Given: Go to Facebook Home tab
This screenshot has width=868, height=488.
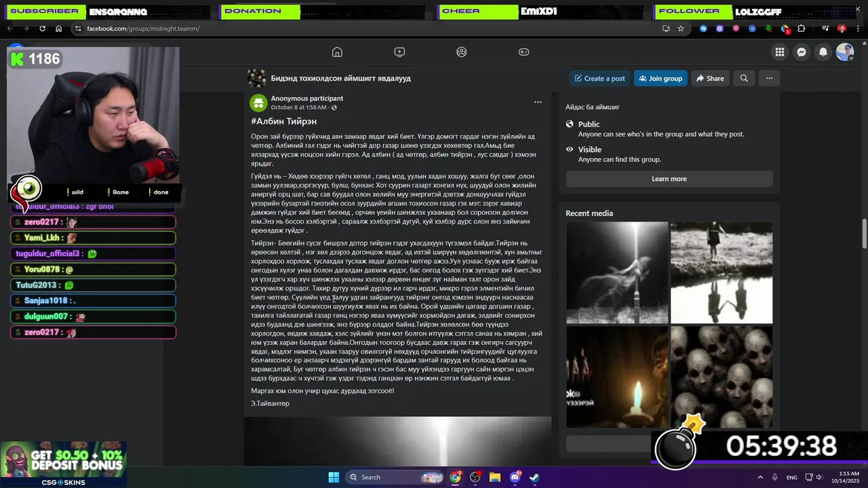Looking at the screenshot, I should tap(337, 52).
